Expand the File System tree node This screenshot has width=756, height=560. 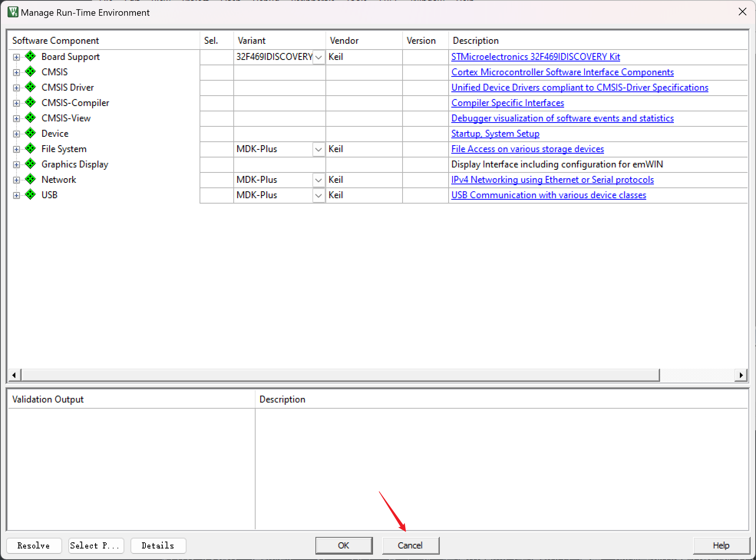(16, 149)
